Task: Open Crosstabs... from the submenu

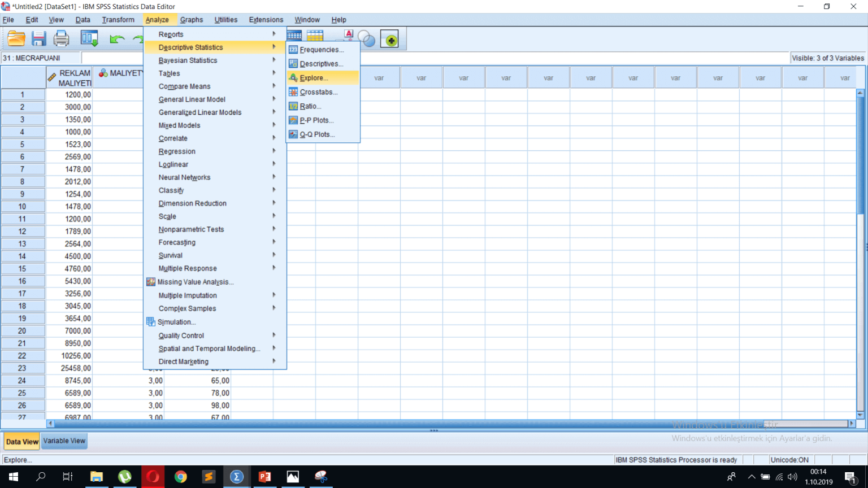Action: (318, 92)
